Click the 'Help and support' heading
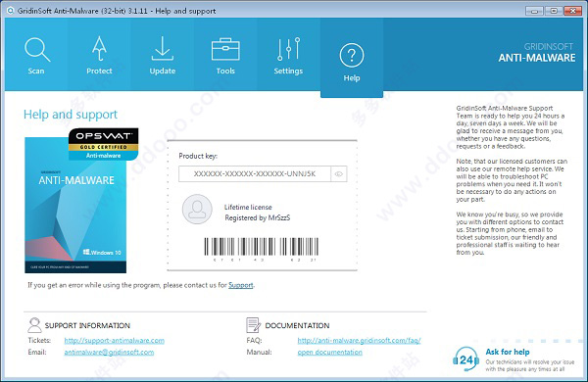 [71, 115]
